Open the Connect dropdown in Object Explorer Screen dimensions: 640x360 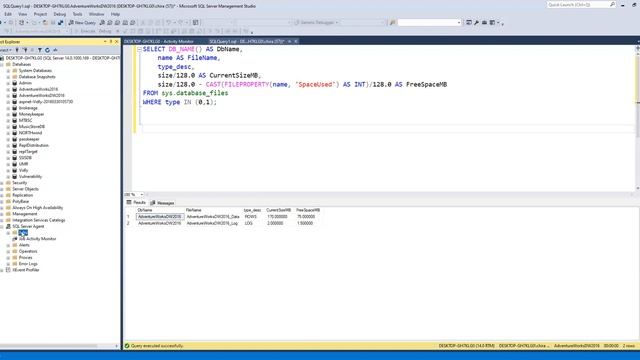pos(6,50)
